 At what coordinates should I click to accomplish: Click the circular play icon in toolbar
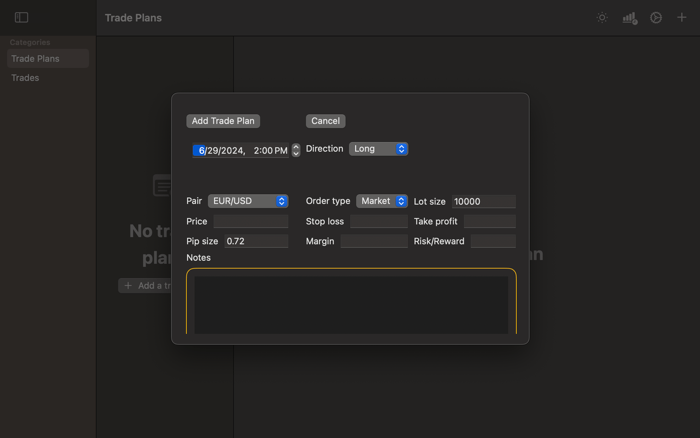pyautogui.click(x=655, y=17)
